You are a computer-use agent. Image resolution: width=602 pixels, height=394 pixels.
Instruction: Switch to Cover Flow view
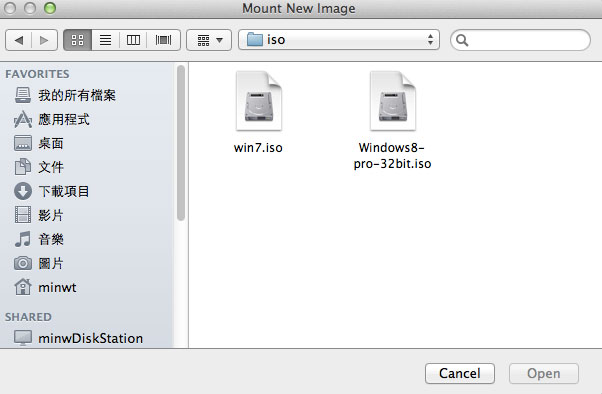tap(164, 40)
